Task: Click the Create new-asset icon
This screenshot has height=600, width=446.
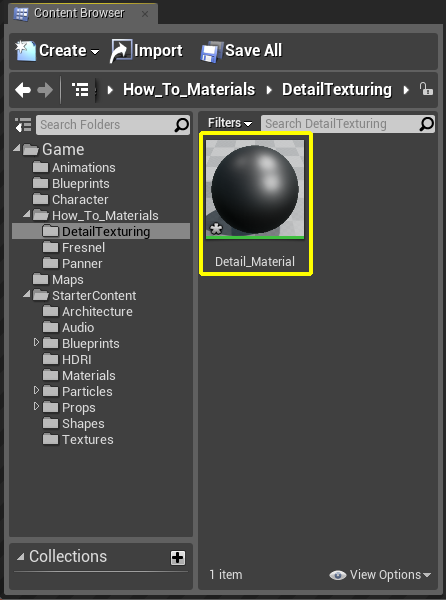Action: click(25, 51)
